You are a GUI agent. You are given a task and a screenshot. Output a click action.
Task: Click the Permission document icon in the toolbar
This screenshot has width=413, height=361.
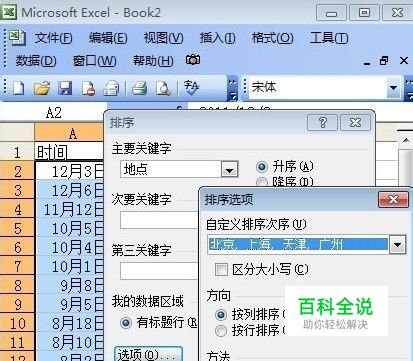(88, 89)
